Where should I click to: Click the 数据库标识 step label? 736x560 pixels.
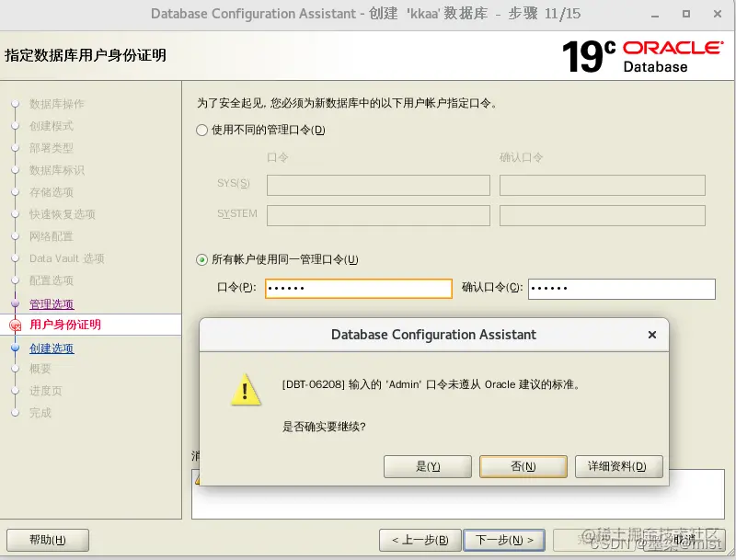[x=57, y=170]
